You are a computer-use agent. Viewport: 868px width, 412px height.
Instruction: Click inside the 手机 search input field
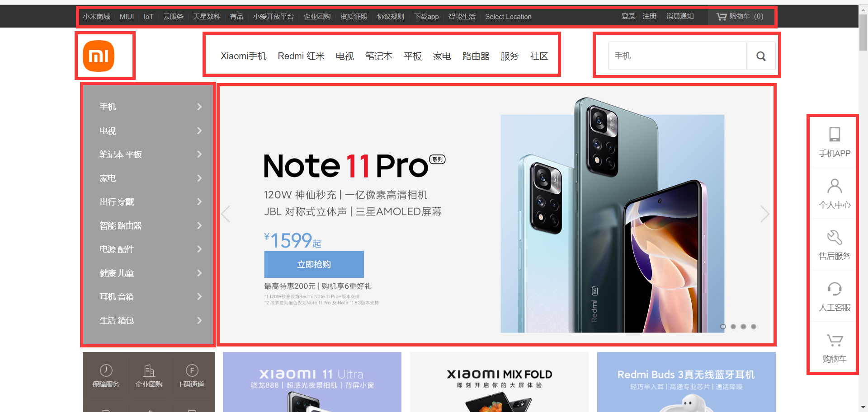677,56
